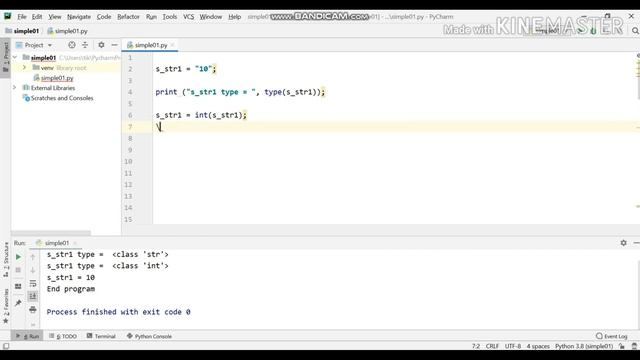The width and height of the screenshot is (640, 360).
Task: Toggle the Favorites side tool window button
Action: (x=6, y=307)
